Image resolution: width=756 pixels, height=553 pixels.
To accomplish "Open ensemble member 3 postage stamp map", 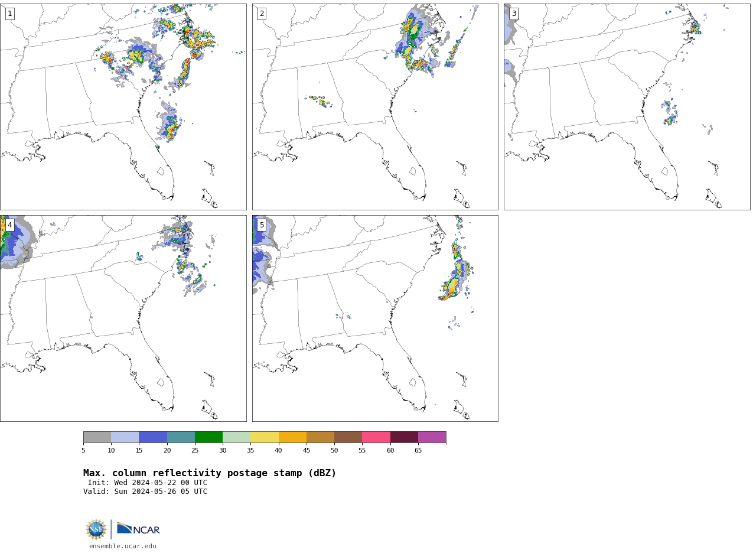I will point(627,107).
